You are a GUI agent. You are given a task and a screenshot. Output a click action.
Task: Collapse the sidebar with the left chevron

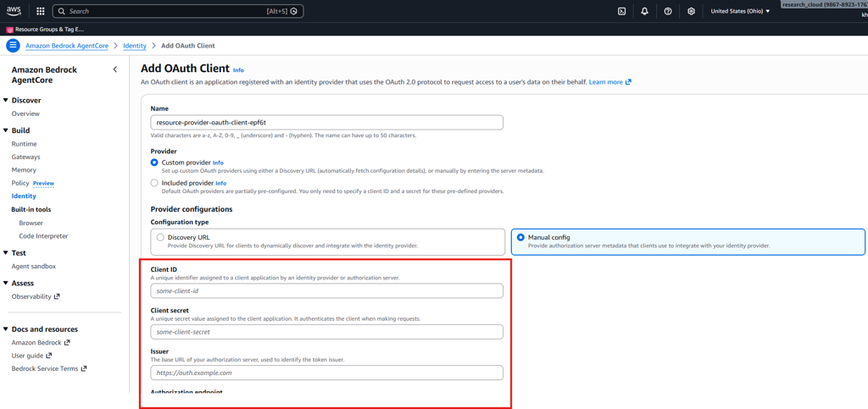[x=115, y=69]
